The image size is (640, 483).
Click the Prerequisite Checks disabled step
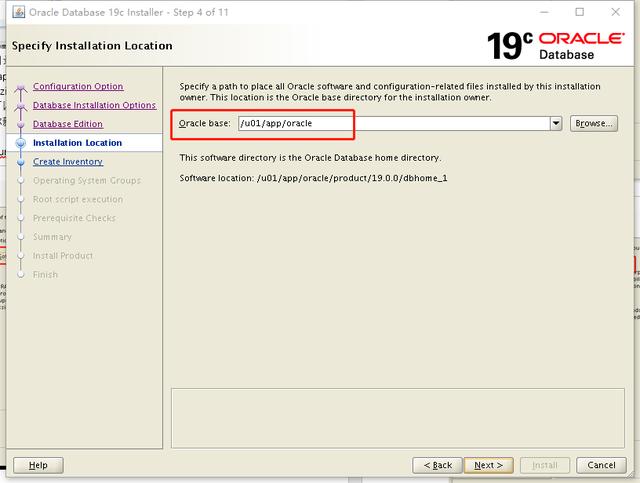point(74,218)
